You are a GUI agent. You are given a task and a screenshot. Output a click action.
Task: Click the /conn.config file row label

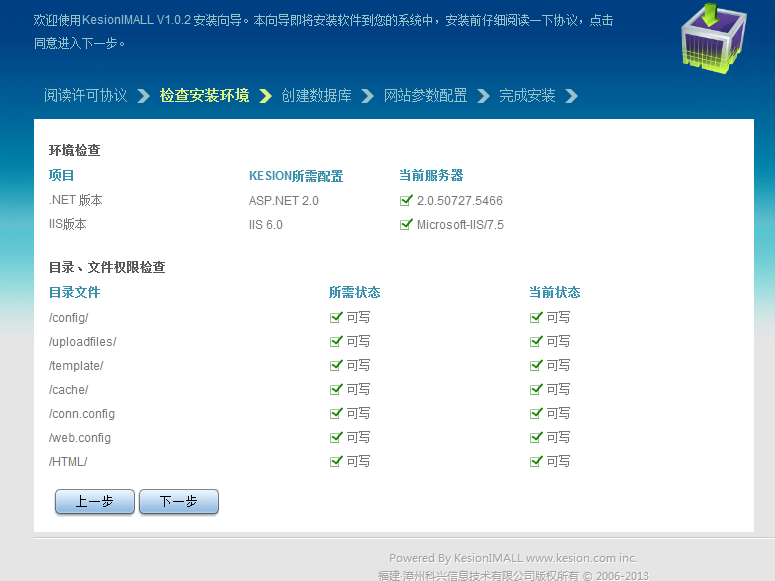pyautogui.click(x=82, y=414)
